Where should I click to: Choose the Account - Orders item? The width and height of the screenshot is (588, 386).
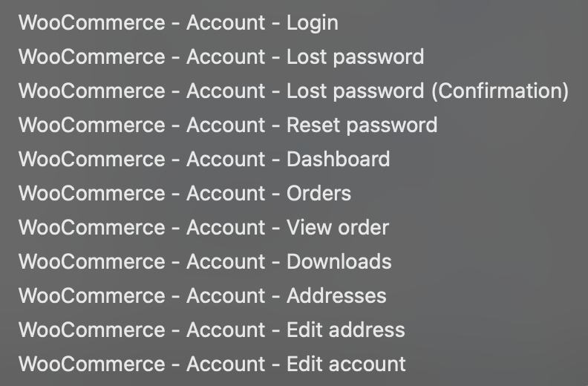tap(185, 193)
